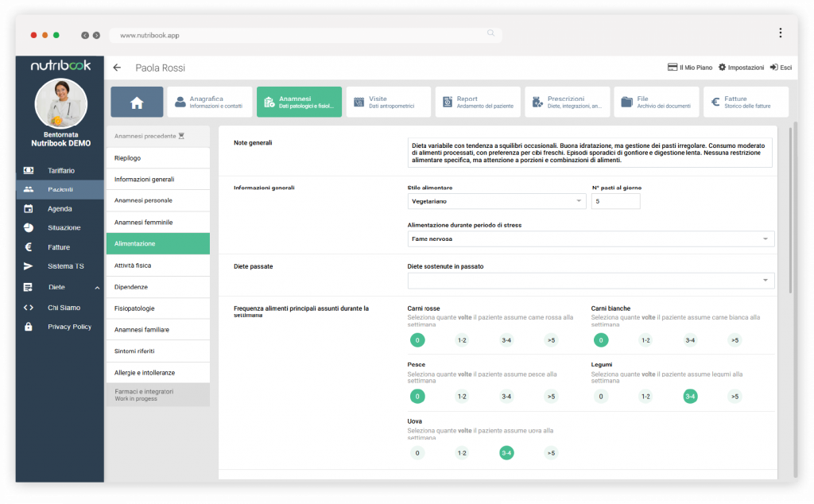
Task: Select >5 for Legumi frequency
Action: click(735, 397)
